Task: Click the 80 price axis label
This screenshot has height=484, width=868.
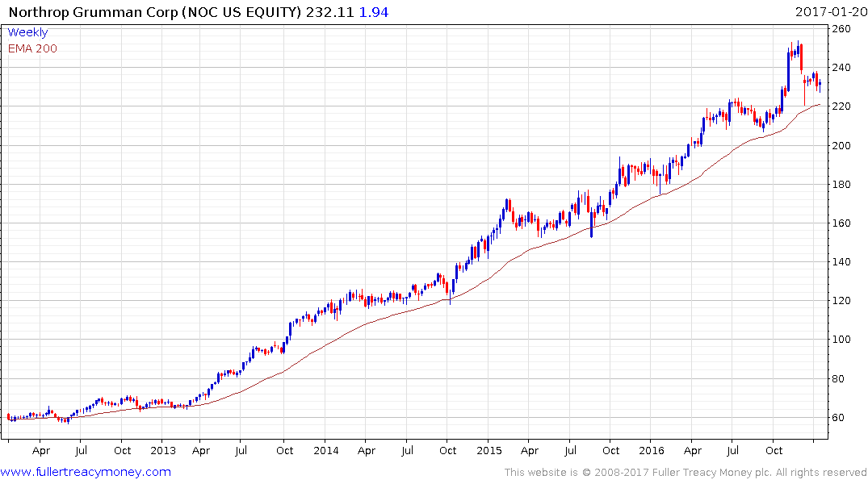Action: coord(838,379)
